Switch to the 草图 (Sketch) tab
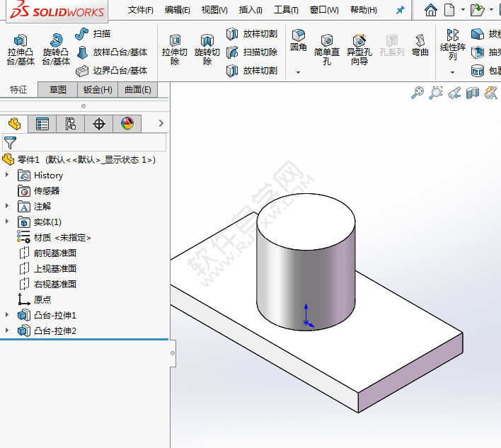The image size is (501, 448). coord(58,89)
